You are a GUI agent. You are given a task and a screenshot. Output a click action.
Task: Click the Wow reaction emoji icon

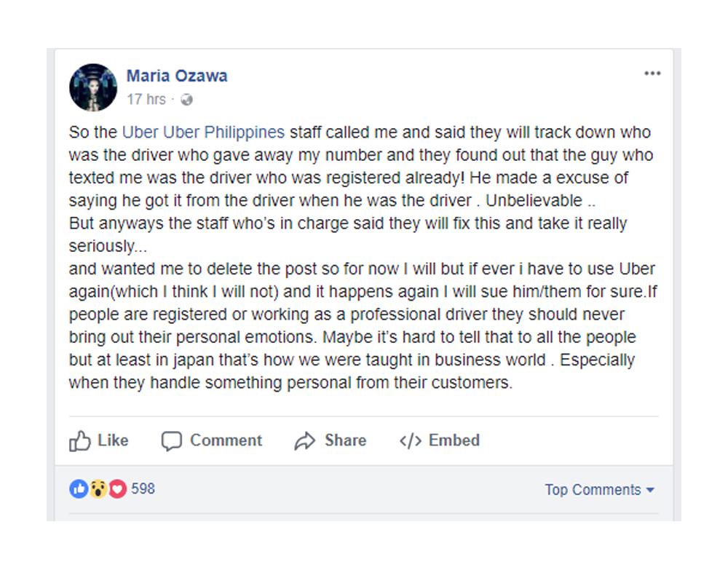point(98,489)
